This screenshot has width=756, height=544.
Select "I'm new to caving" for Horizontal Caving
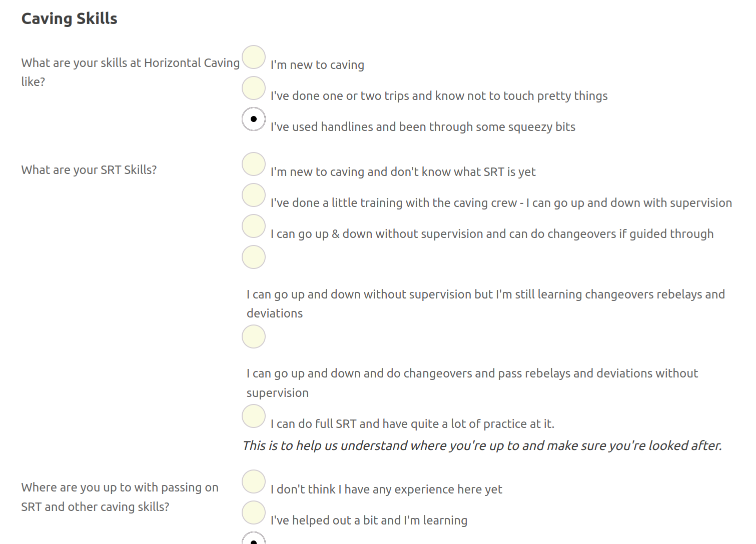[253, 57]
